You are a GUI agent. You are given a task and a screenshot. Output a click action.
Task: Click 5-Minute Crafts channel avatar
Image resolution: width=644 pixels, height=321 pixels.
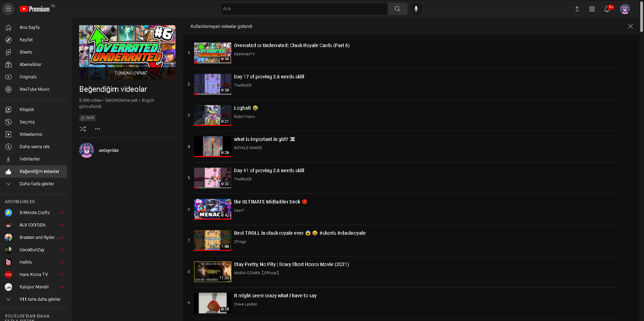[x=9, y=213]
